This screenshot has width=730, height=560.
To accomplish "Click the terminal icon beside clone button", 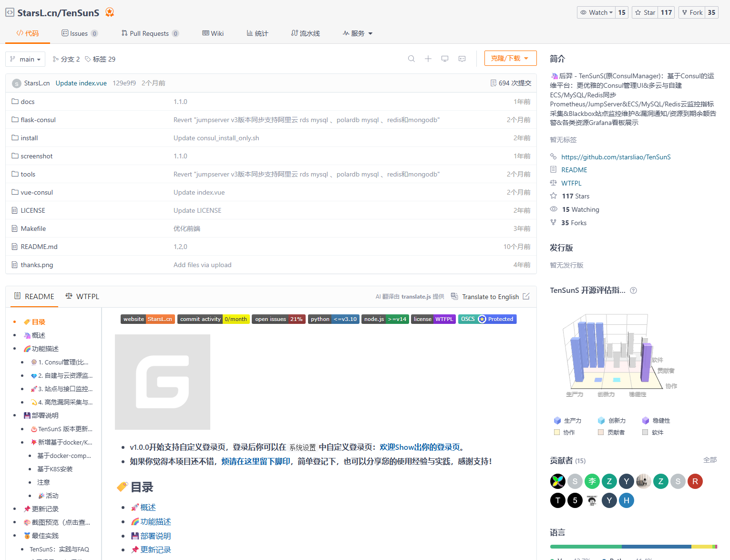I will 462,59.
